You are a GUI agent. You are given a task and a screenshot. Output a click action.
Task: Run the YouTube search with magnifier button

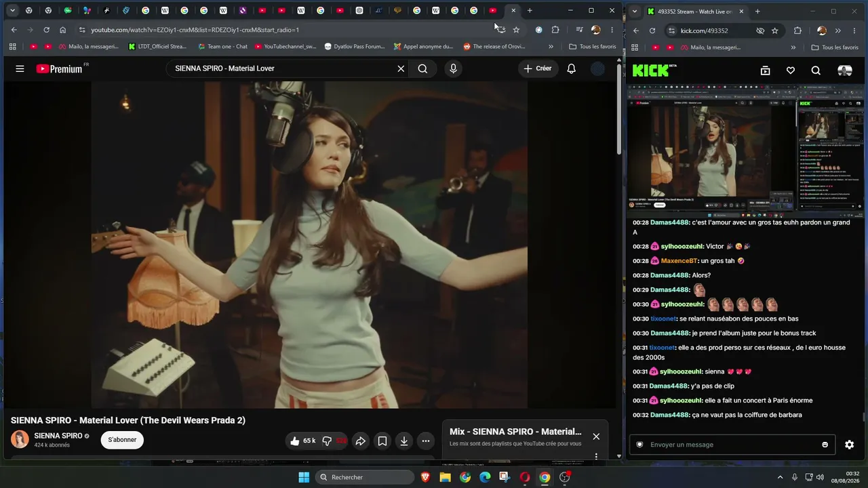[x=422, y=68]
